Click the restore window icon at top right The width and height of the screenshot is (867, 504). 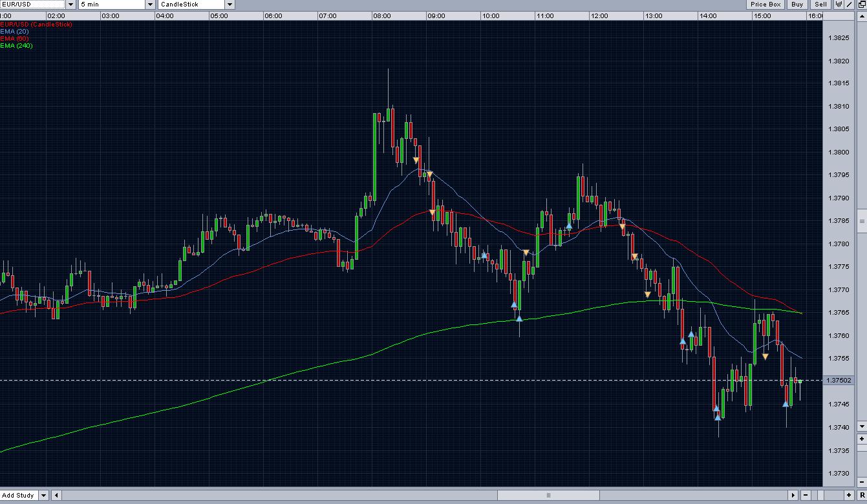(862, 5)
